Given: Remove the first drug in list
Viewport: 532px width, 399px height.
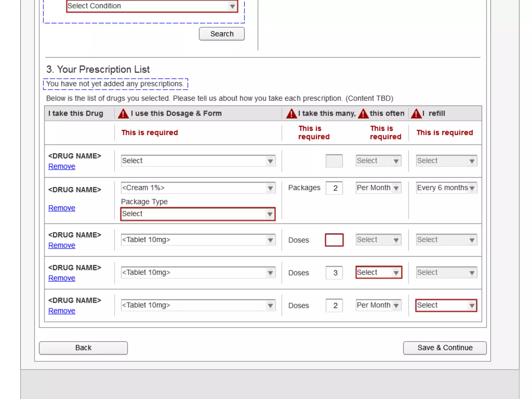Looking at the screenshot, I should pos(62,167).
